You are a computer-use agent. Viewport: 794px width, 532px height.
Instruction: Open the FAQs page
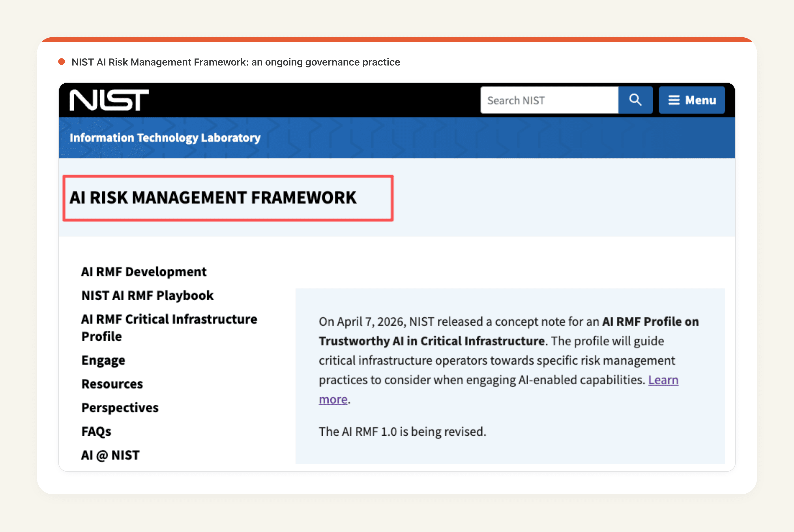[96, 432]
